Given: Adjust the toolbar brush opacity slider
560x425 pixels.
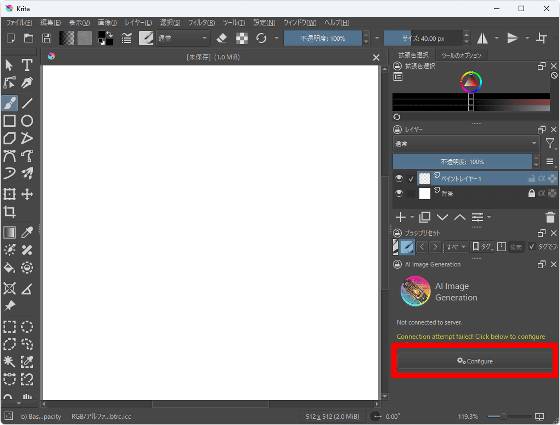Looking at the screenshot, I should pos(323,38).
